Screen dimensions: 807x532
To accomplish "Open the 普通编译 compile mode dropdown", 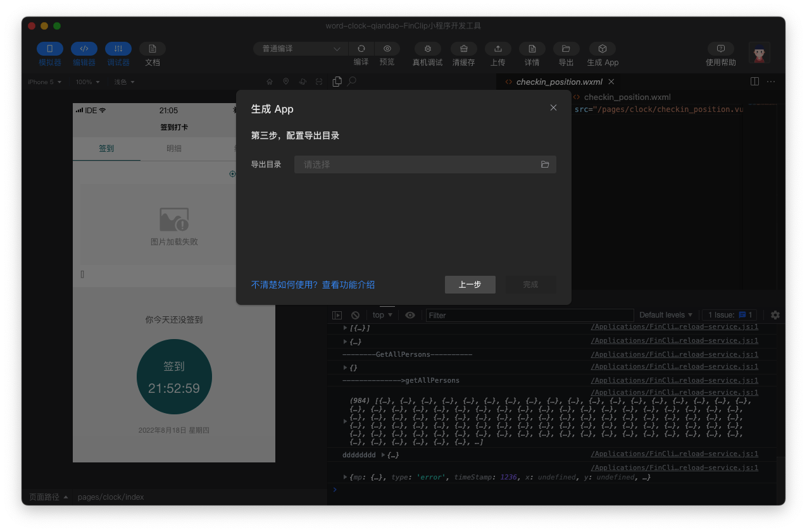I will (x=301, y=49).
